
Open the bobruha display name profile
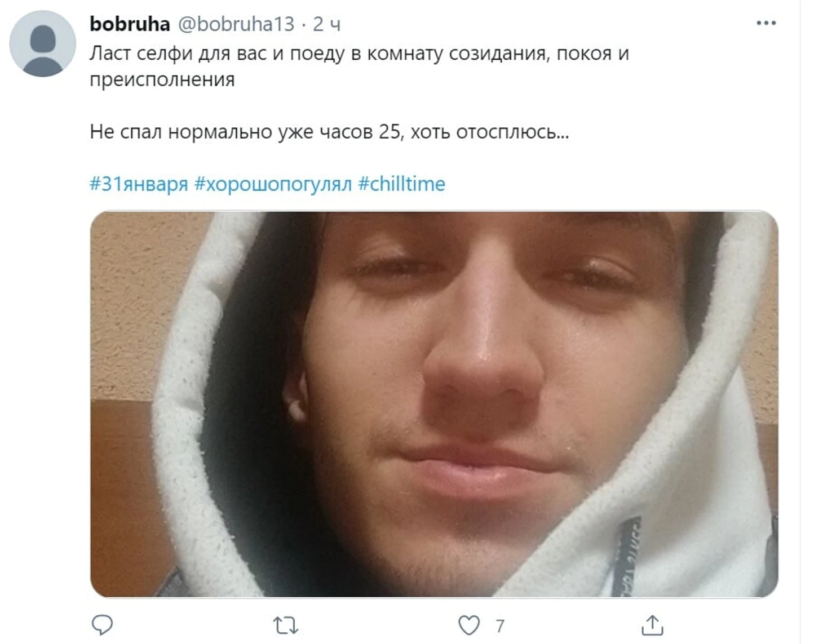pyautogui.click(x=130, y=24)
